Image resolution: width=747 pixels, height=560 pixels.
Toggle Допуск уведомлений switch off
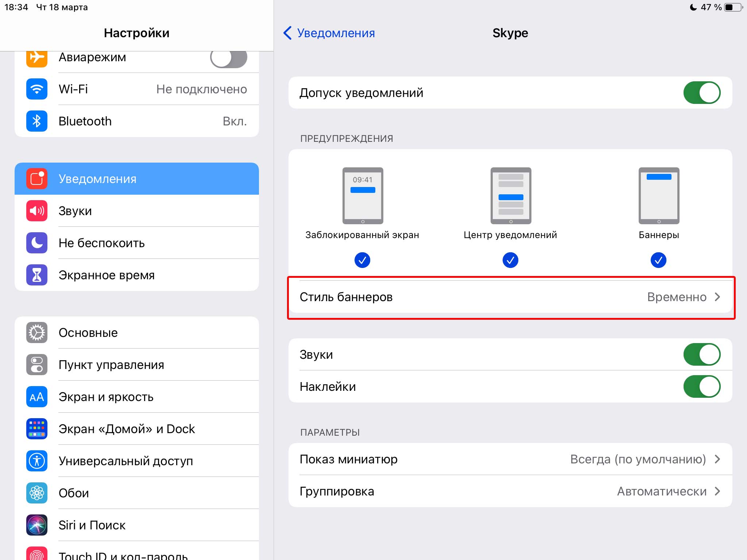click(704, 92)
